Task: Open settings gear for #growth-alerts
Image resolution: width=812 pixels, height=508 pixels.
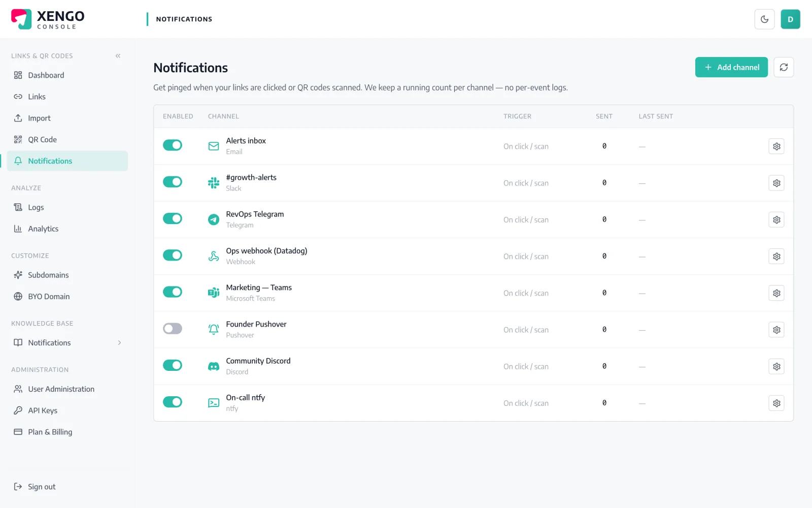Action: coord(776,183)
